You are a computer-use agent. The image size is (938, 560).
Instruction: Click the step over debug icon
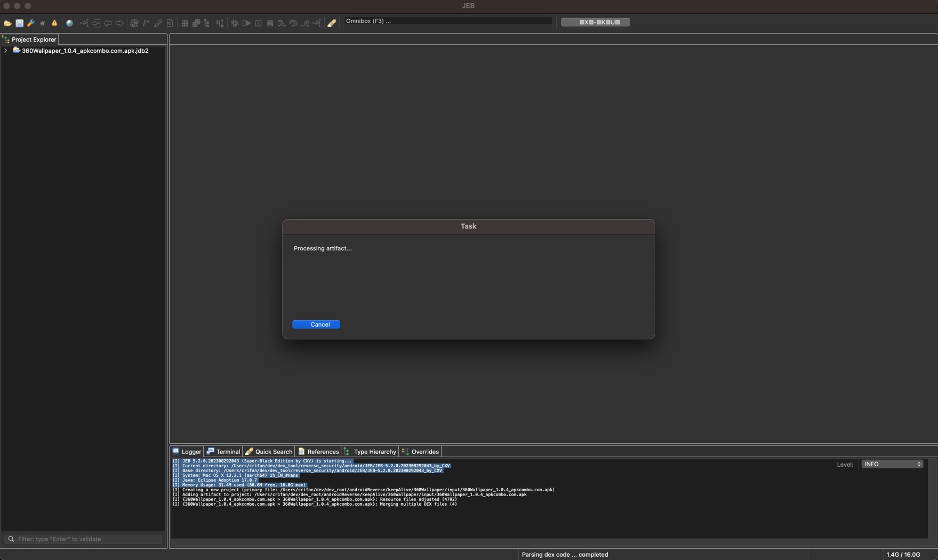[293, 23]
